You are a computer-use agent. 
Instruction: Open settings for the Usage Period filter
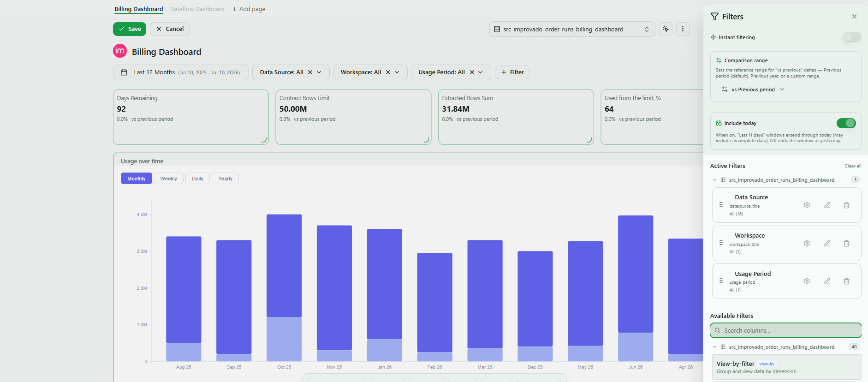point(807,281)
